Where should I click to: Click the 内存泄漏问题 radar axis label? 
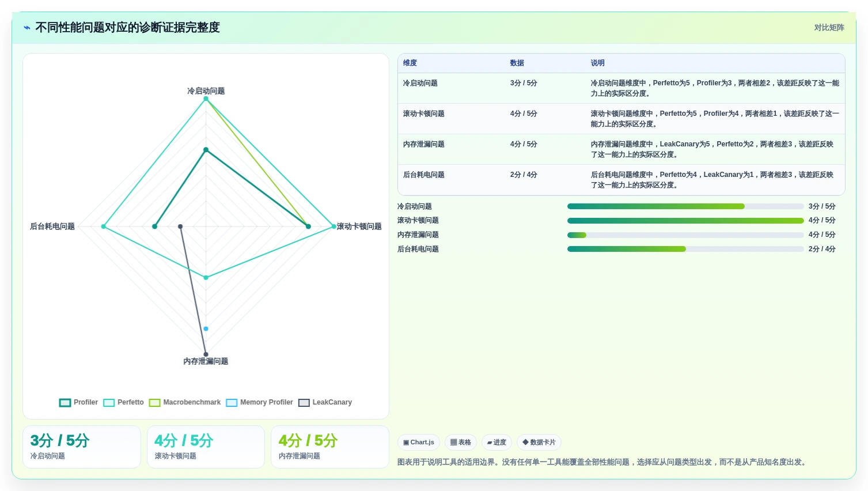[x=206, y=361]
